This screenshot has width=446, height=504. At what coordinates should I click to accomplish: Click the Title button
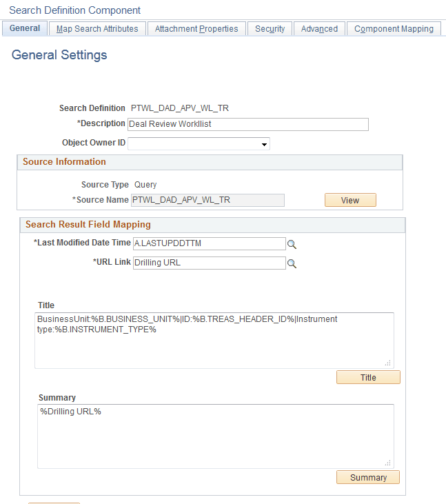tap(368, 377)
